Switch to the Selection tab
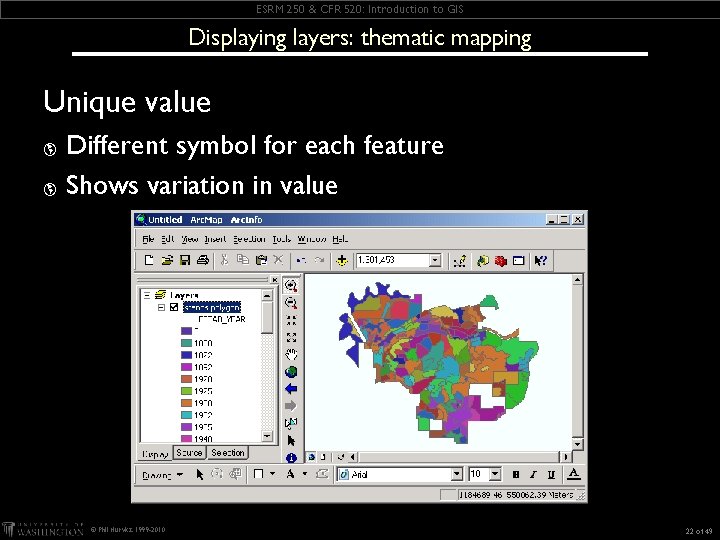 pos(227,453)
